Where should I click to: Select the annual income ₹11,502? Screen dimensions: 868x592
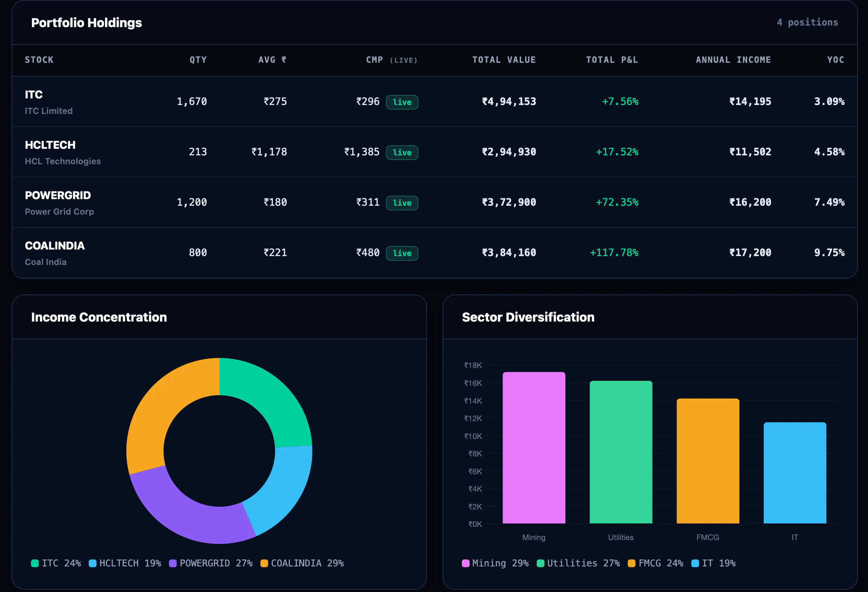tap(750, 152)
